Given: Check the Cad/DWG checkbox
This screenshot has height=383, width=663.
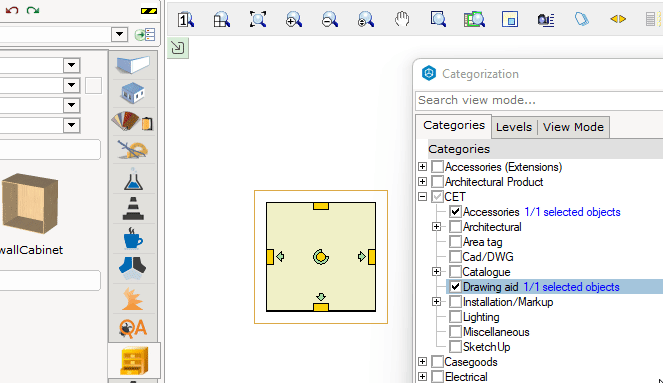Looking at the screenshot, I should pyautogui.click(x=455, y=257).
